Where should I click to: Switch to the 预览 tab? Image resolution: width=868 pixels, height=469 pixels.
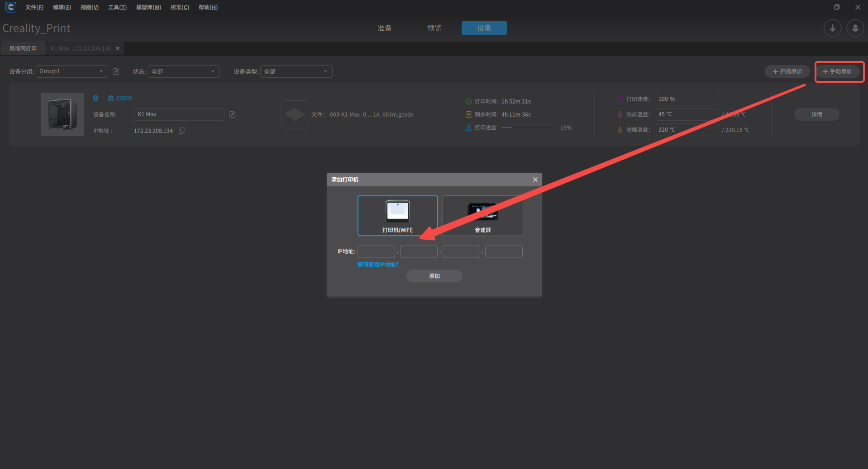(x=434, y=28)
